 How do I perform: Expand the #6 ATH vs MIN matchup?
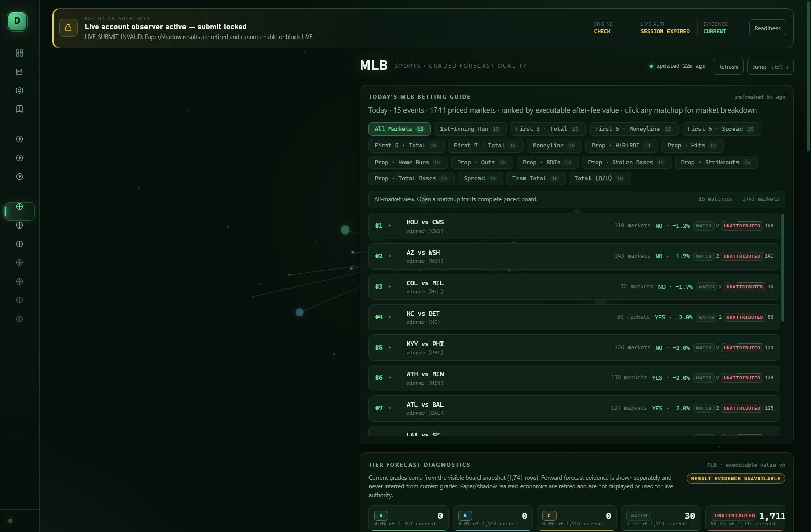point(574,378)
